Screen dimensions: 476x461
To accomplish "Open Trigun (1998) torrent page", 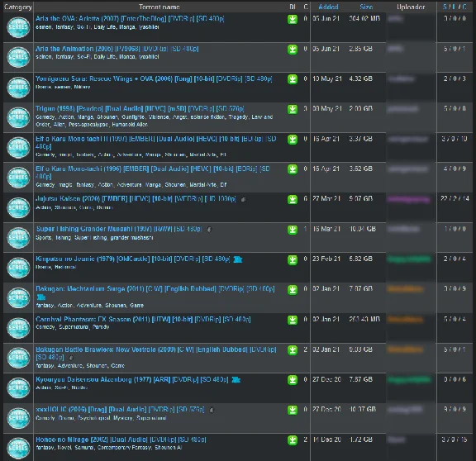I will click(x=140, y=109).
